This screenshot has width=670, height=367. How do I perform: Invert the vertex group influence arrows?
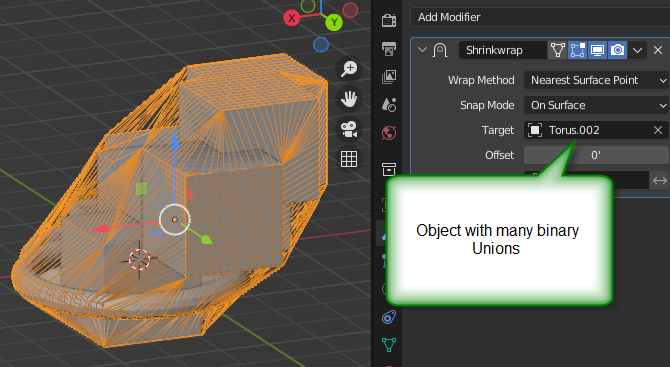tap(660, 180)
